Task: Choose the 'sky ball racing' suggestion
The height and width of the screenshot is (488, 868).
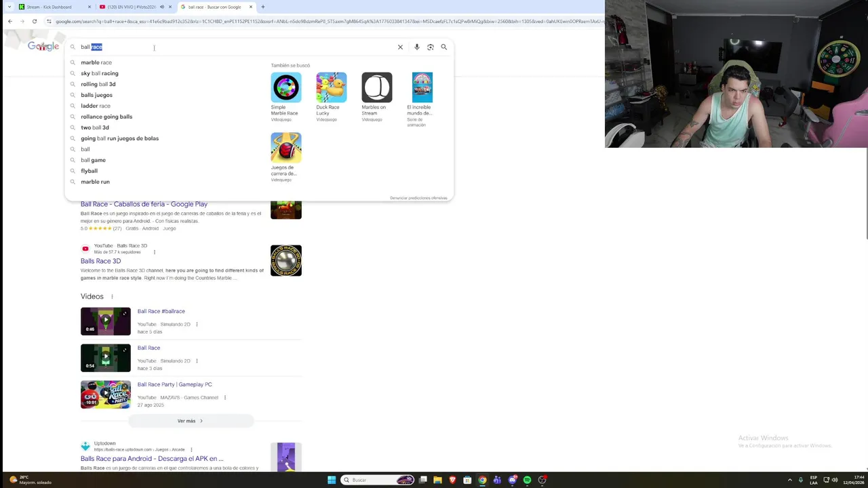Action: [x=99, y=73]
